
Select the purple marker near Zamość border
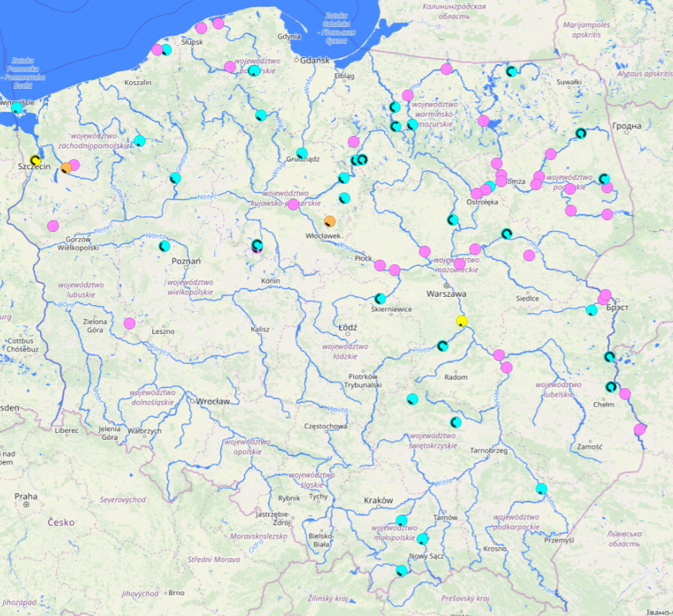(x=638, y=427)
